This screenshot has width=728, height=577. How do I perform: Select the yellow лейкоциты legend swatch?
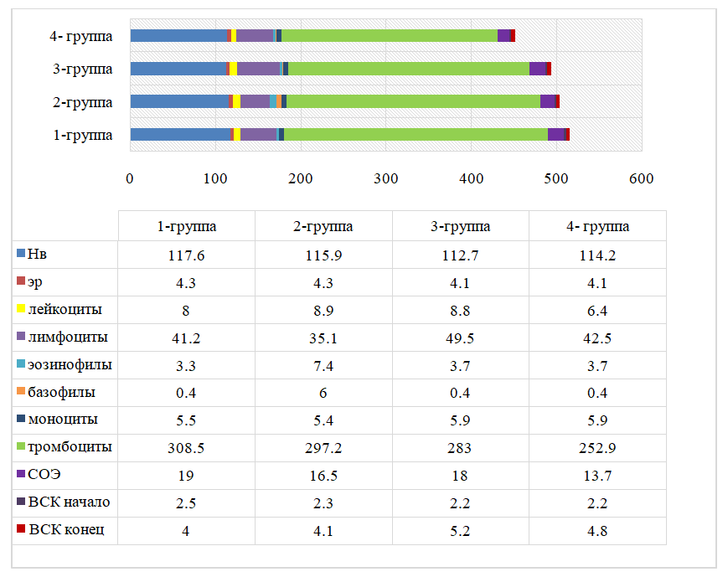click(x=21, y=309)
